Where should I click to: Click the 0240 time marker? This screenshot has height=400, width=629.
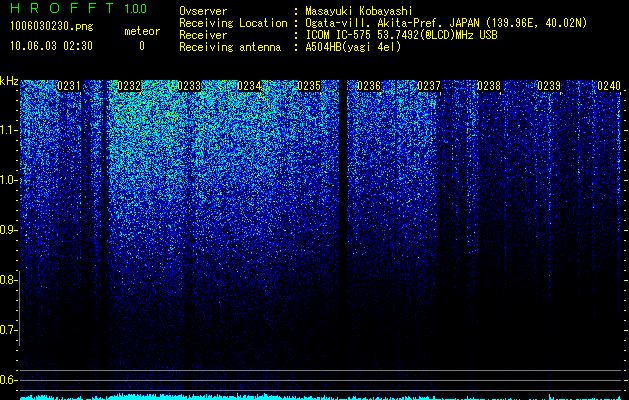[x=609, y=86]
